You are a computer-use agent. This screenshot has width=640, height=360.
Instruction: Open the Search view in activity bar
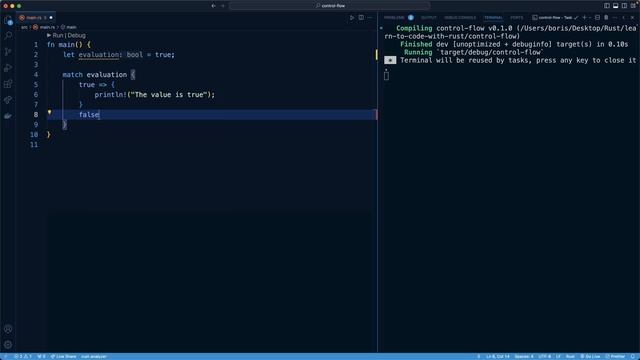click(8, 36)
